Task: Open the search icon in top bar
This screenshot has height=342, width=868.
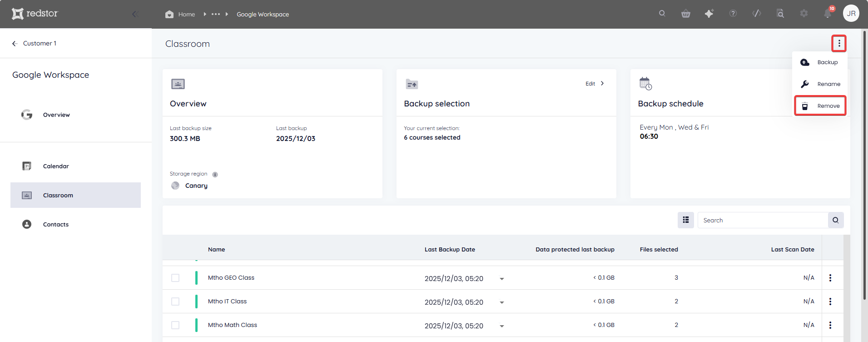Action: click(x=662, y=14)
